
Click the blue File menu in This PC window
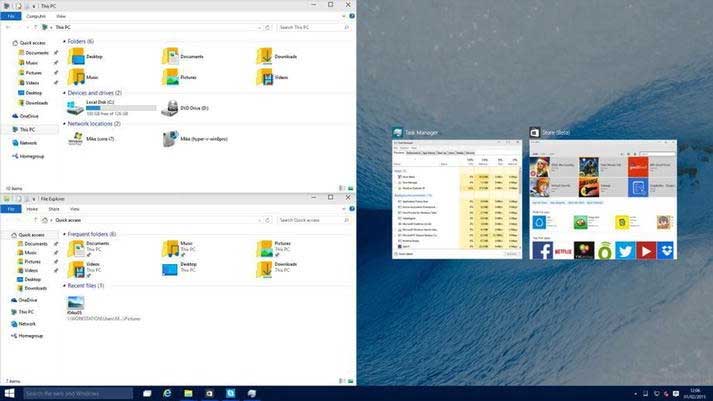click(10, 17)
